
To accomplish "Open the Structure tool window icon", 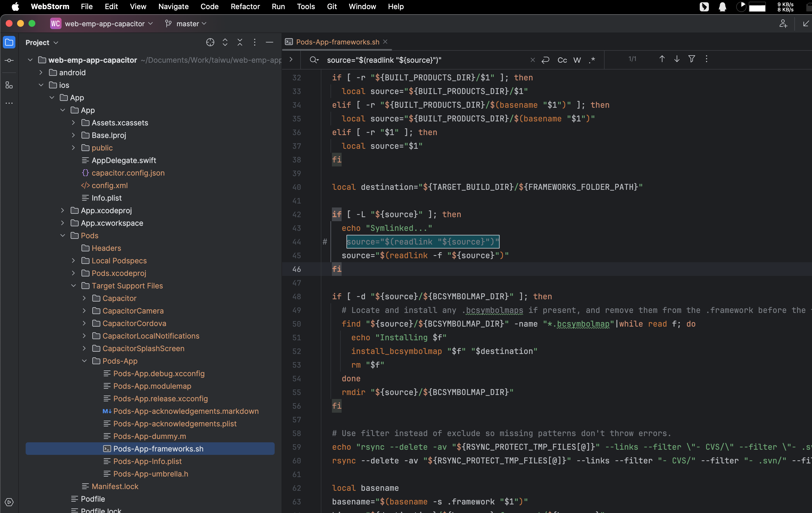I will (9, 85).
